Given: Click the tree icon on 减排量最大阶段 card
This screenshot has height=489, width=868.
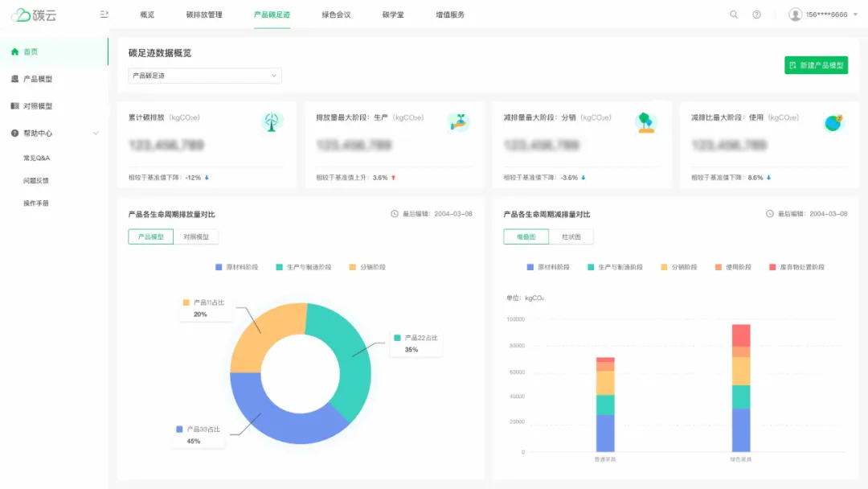Looking at the screenshot, I should coord(645,122).
